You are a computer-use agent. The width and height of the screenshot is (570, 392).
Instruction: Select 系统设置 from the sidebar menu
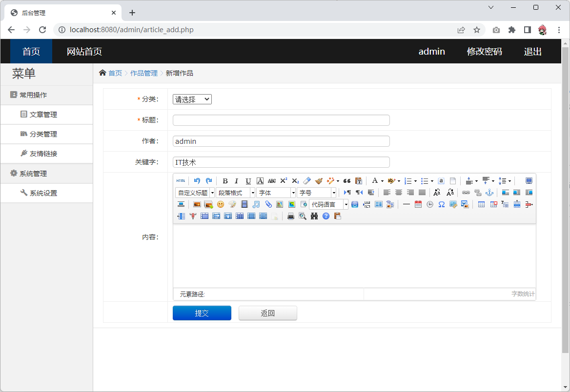(43, 193)
